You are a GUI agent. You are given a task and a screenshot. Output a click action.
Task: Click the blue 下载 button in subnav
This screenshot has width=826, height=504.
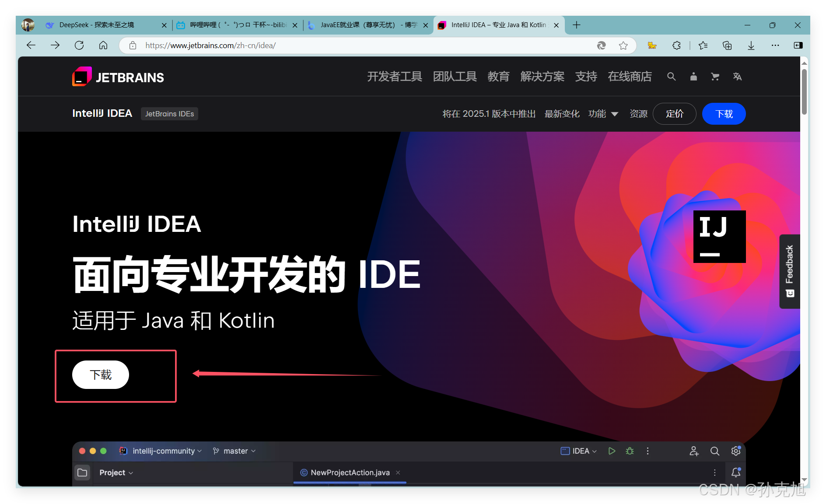[724, 114]
